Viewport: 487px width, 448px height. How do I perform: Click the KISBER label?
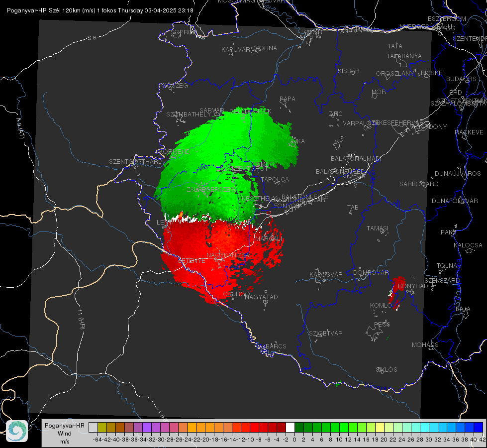tap(349, 71)
